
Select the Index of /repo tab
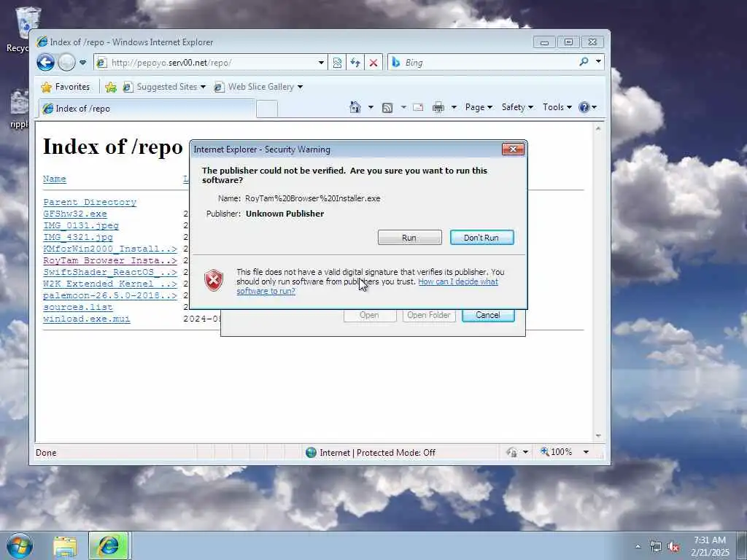point(147,109)
